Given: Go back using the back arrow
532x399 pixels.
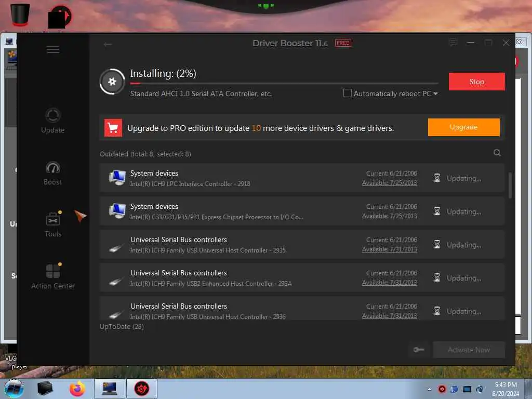Looking at the screenshot, I should click(108, 45).
